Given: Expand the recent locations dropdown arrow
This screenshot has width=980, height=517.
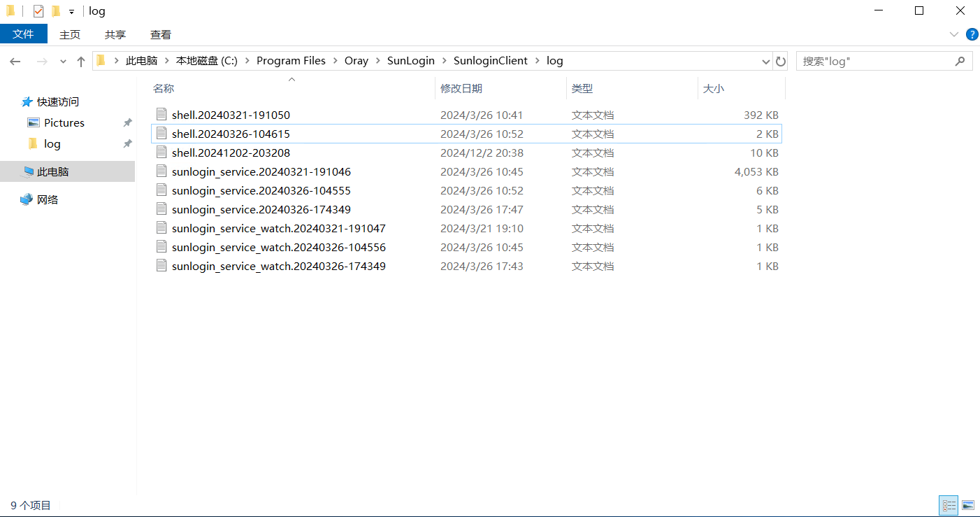Looking at the screenshot, I should click(63, 62).
